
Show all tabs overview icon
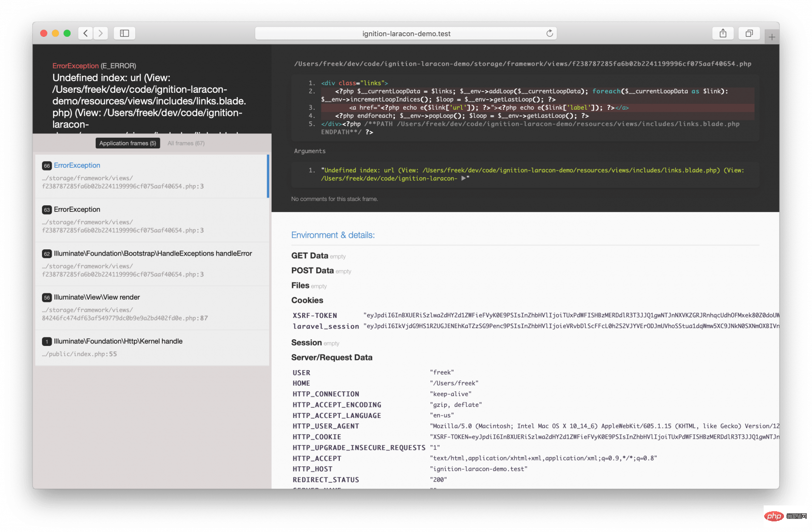[x=749, y=33]
